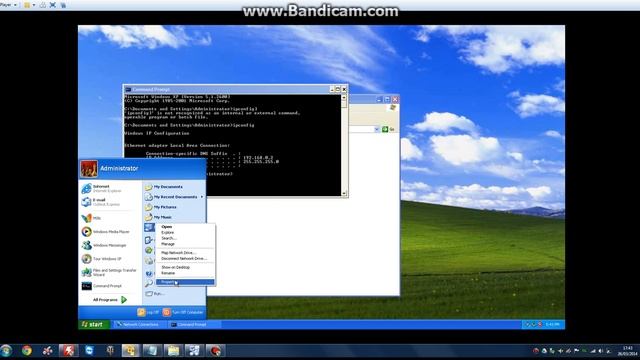The height and width of the screenshot is (360, 640).
Task: Open the Windows 7 Start orb
Action: (6, 351)
